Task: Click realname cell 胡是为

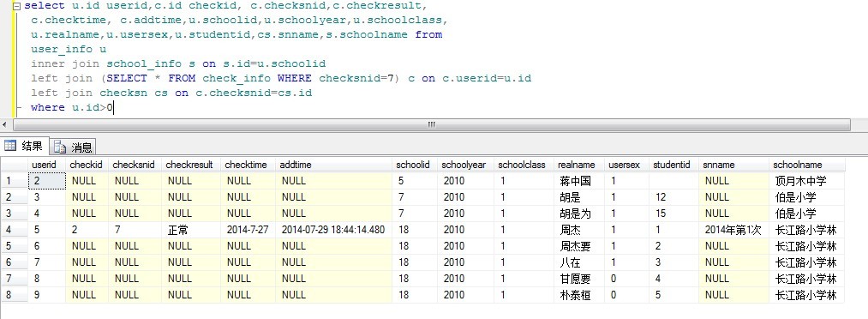Action: (x=579, y=214)
